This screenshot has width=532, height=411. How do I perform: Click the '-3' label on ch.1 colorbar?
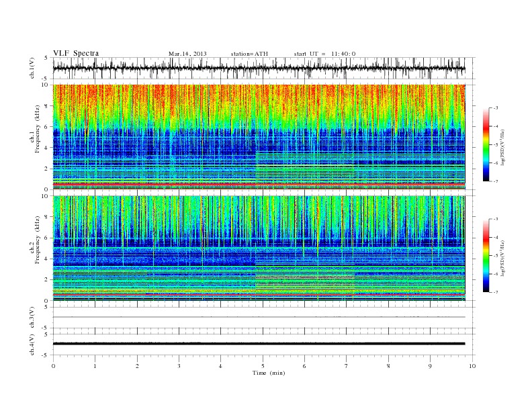pos(496,108)
